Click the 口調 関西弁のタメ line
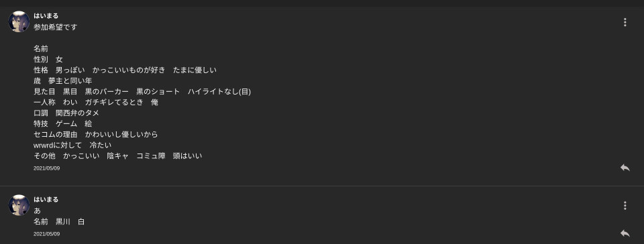 point(66,113)
